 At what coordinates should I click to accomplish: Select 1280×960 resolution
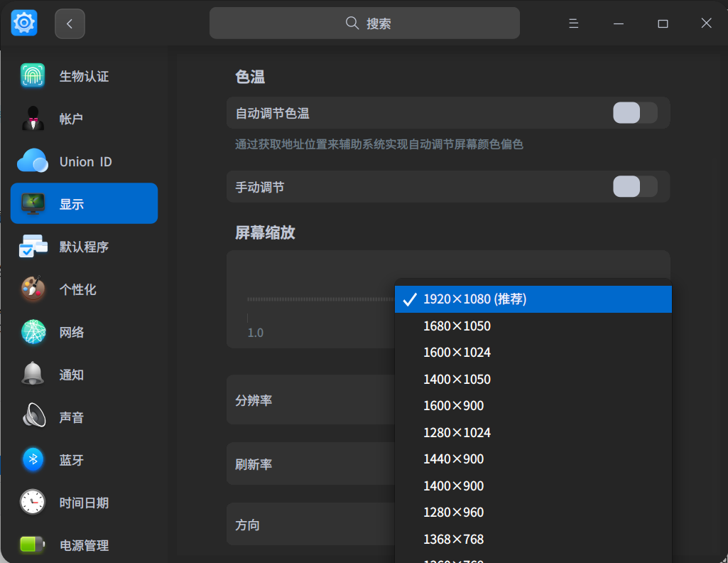pos(533,513)
